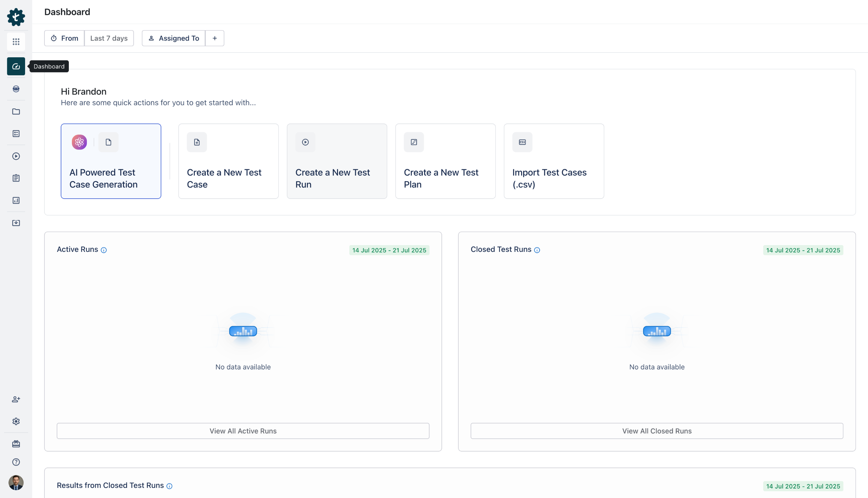
Task: Click View All Active Runs button
Action: (243, 431)
